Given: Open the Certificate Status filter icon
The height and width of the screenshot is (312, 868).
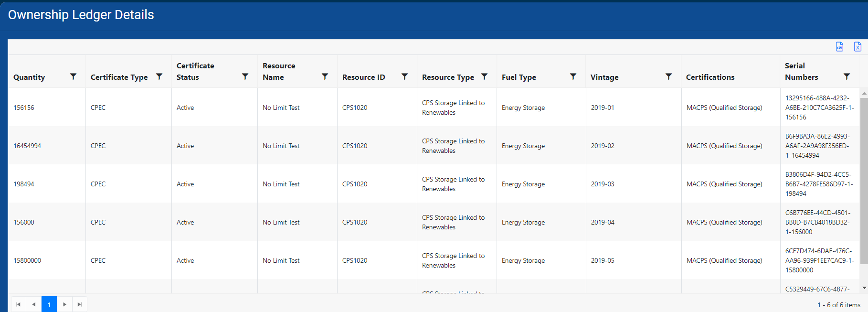Looking at the screenshot, I should [x=245, y=76].
